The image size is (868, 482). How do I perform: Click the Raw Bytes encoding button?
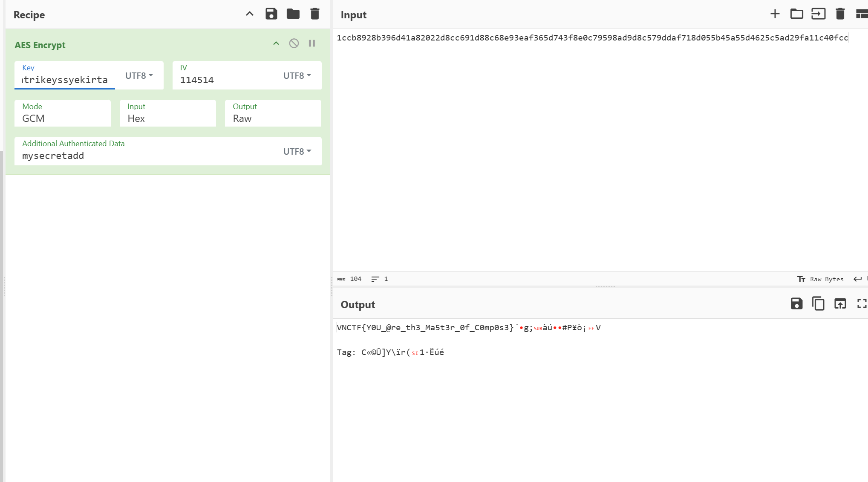tap(820, 279)
